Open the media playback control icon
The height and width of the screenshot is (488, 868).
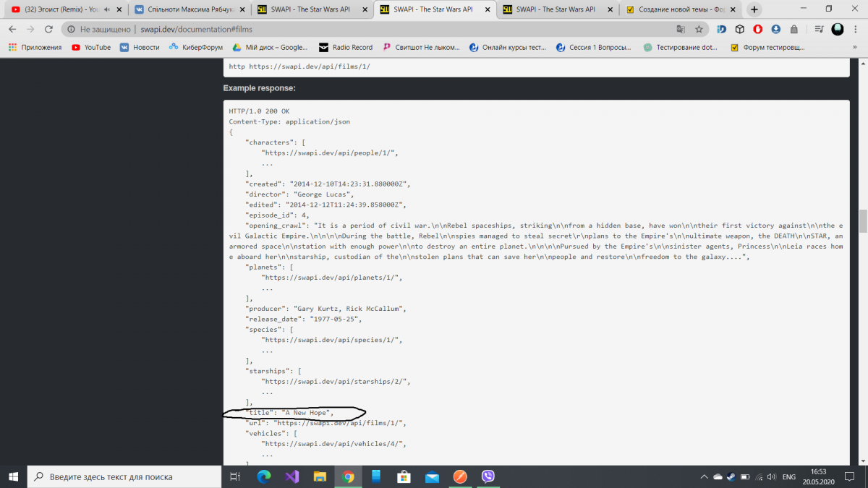819,29
